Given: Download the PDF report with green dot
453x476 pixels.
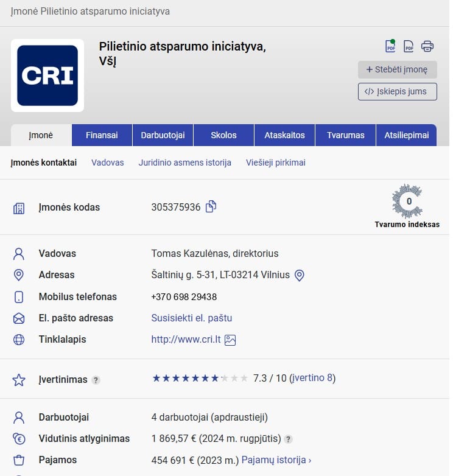Looking at the screenshot, I should coord(390,46).
